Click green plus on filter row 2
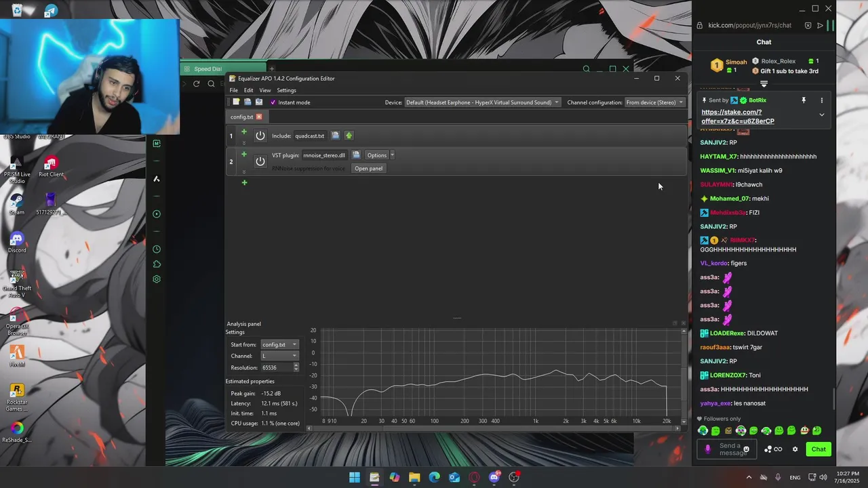This screenshot has height=488, width=868. point(244,155)
